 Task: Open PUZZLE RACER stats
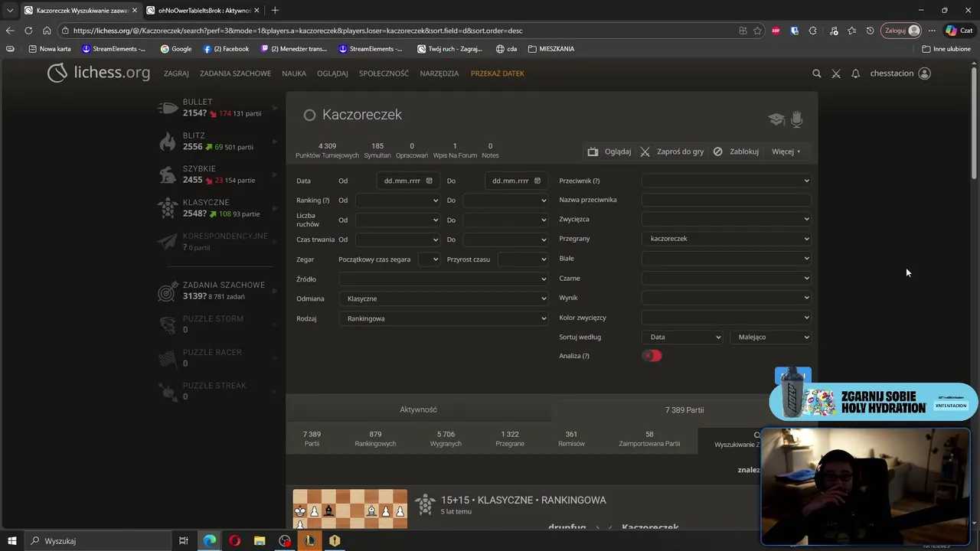click(218, 358)
